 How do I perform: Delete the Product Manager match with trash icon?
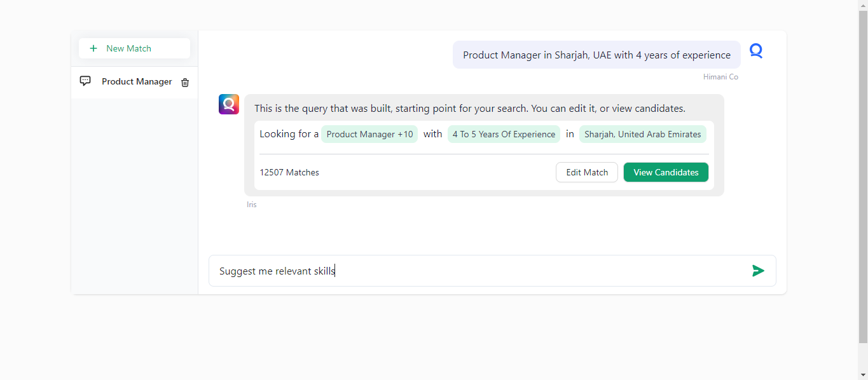point(185,83)
